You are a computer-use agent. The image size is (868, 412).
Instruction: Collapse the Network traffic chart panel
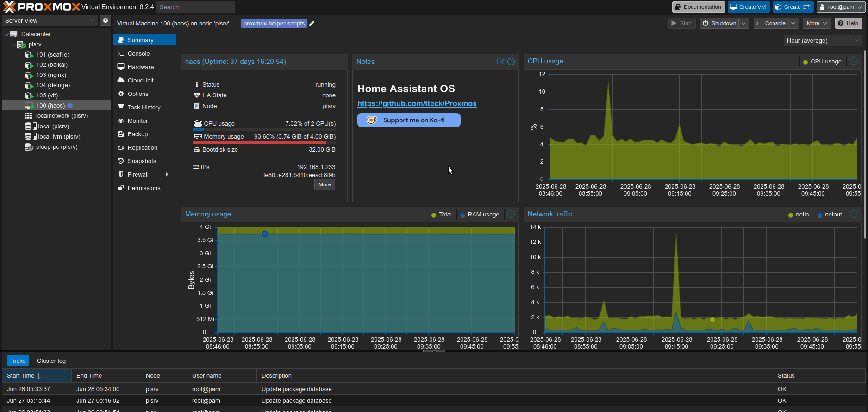coord(854,214)
